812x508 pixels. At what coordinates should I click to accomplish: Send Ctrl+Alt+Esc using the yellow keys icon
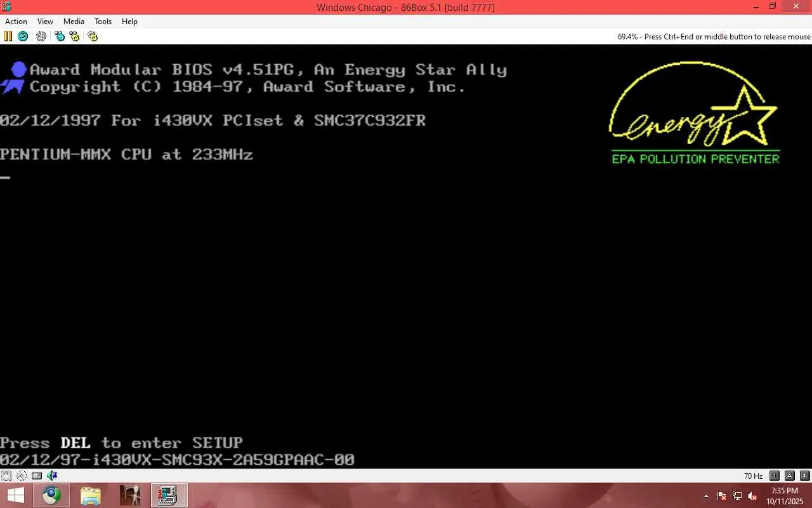tap(74, 36)
